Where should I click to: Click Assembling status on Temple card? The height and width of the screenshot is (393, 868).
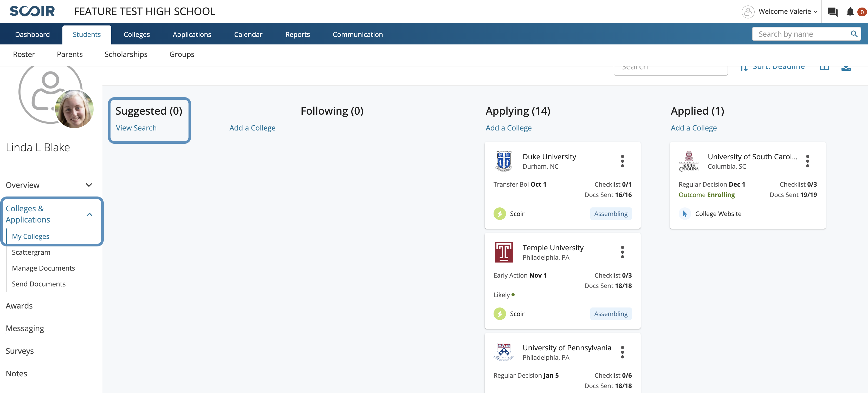pos(611,314)
